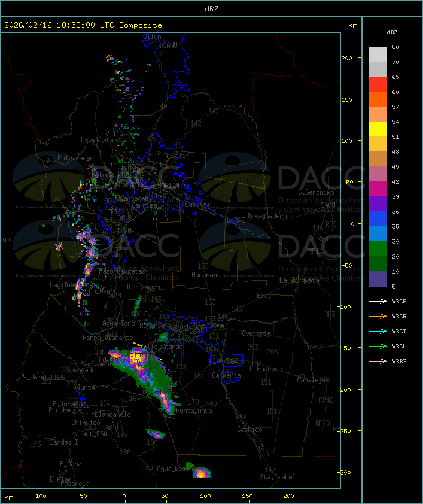Click the Catitas map label

click(x=197, y=204)
